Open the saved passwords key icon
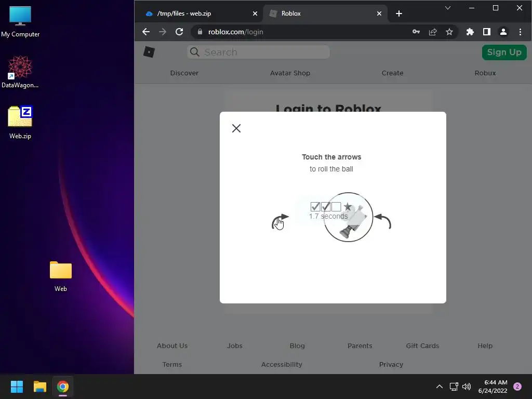This screenshot has height=399, width=532. click(416, 32)
